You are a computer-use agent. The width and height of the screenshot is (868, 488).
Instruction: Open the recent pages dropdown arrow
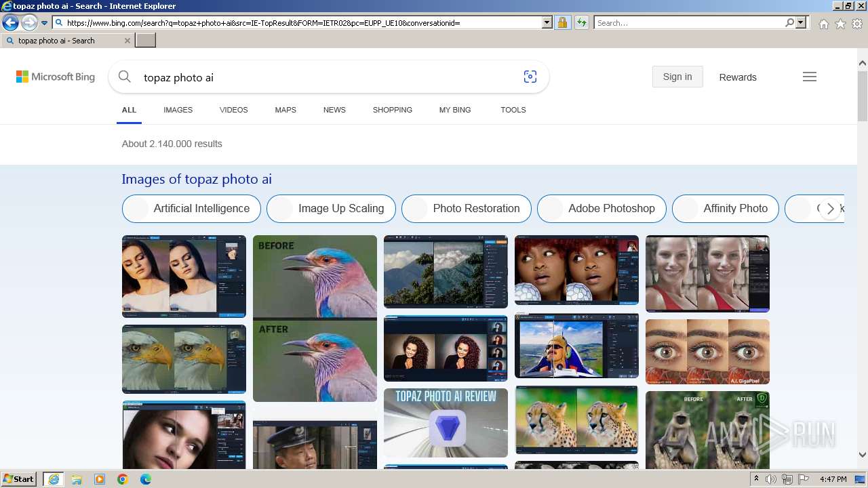[x=45, y=23]
